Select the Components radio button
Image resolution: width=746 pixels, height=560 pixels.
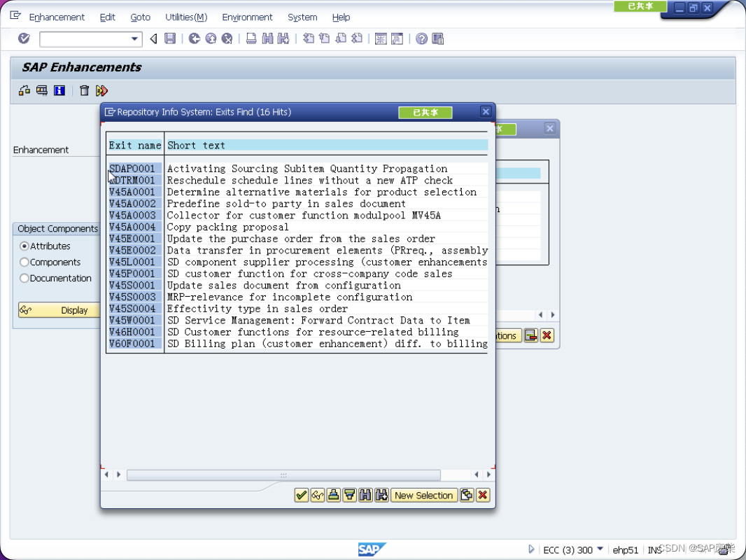click(24, 262)
